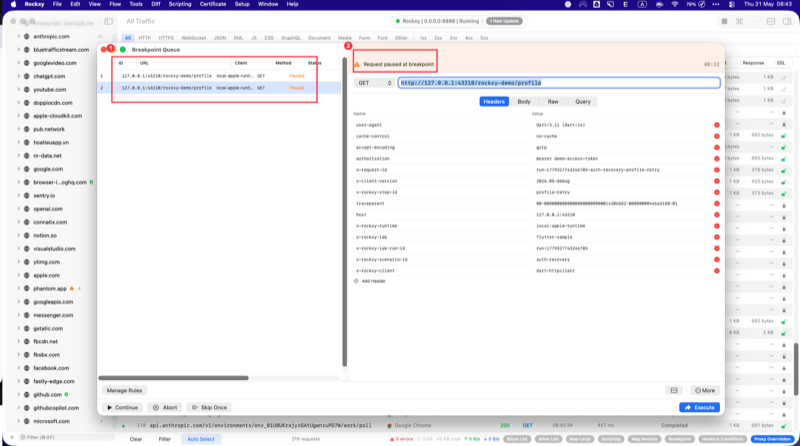Expand the anthropic.com domain
This screenshot has height=446, width=800.
click(19, 36)
